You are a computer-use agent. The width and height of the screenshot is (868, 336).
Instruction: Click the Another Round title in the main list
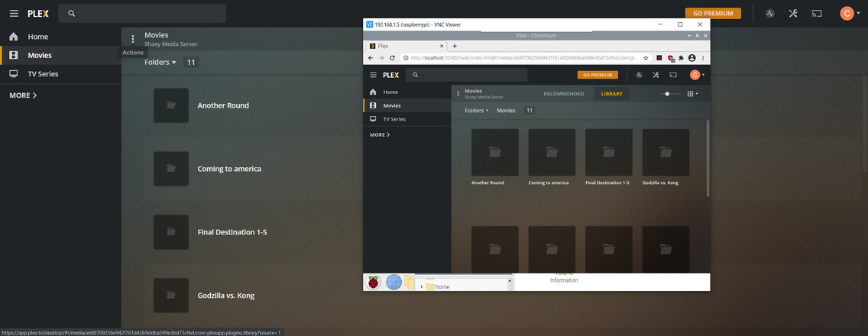click(x=223, y=105)
